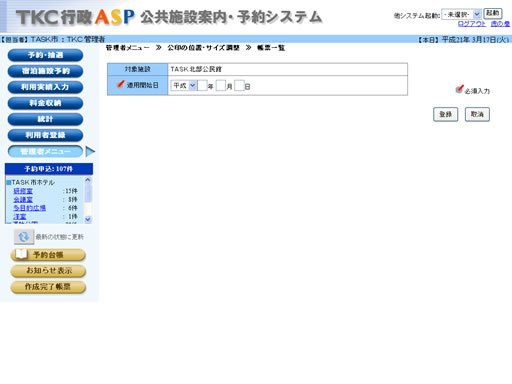The height and width of the screenshot is (384, 512).
Task: Click the 管理者メニュー breadcrumb text
Action: [x=128, y=48]
